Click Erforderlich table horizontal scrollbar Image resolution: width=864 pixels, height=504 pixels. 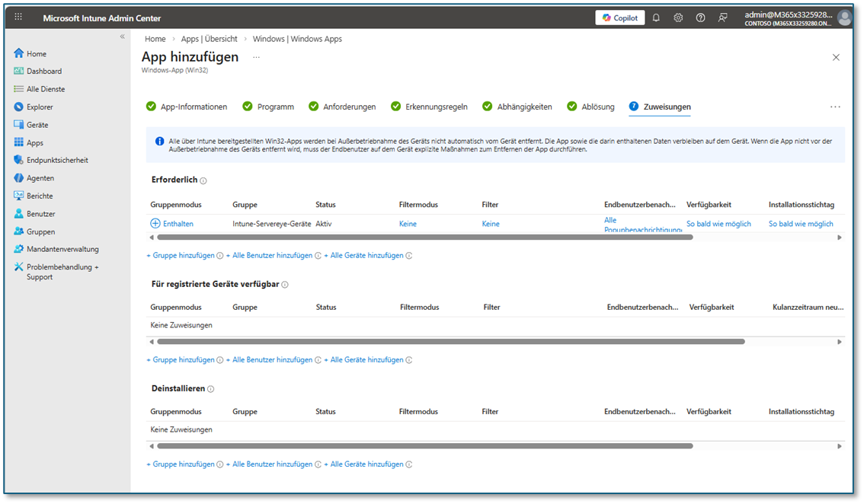tap(425, 238)
